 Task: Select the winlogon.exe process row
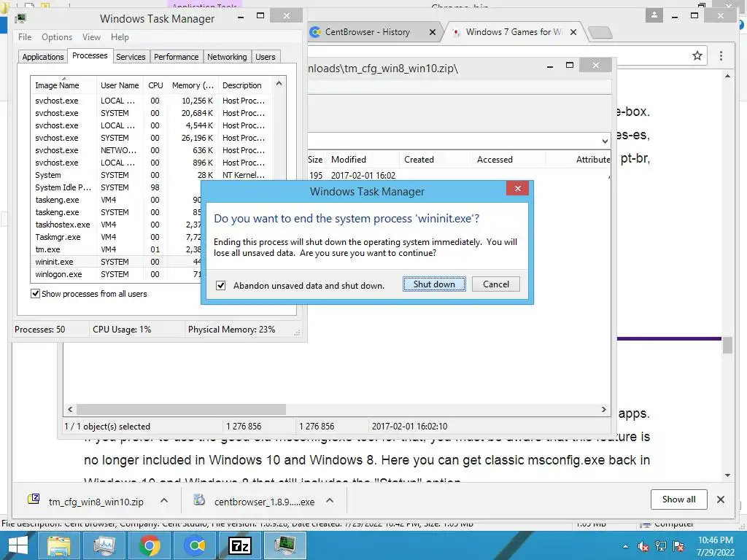[117, 274]
